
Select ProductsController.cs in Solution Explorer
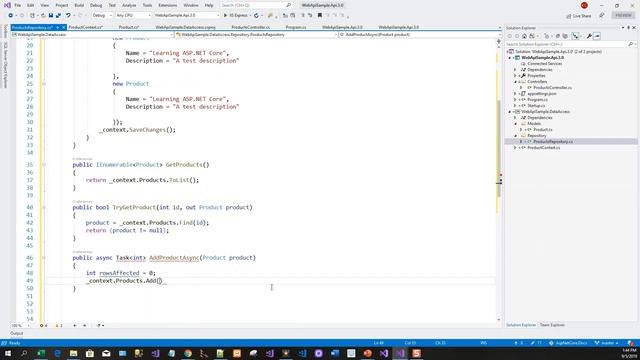tap(552, 88)
